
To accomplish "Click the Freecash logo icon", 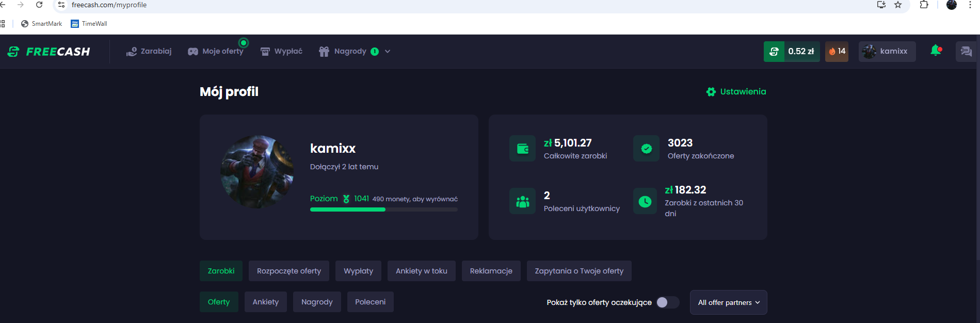I will tap(13, 52).
